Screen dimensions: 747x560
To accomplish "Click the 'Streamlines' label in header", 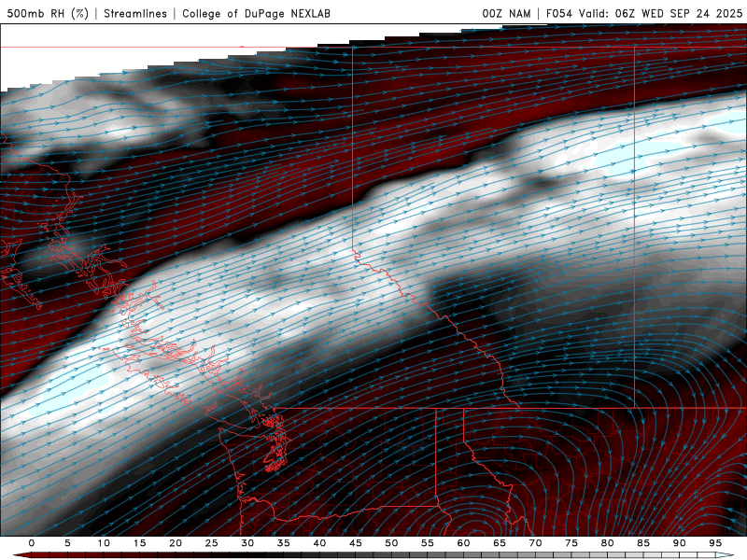I will click(x=135, y=13).
